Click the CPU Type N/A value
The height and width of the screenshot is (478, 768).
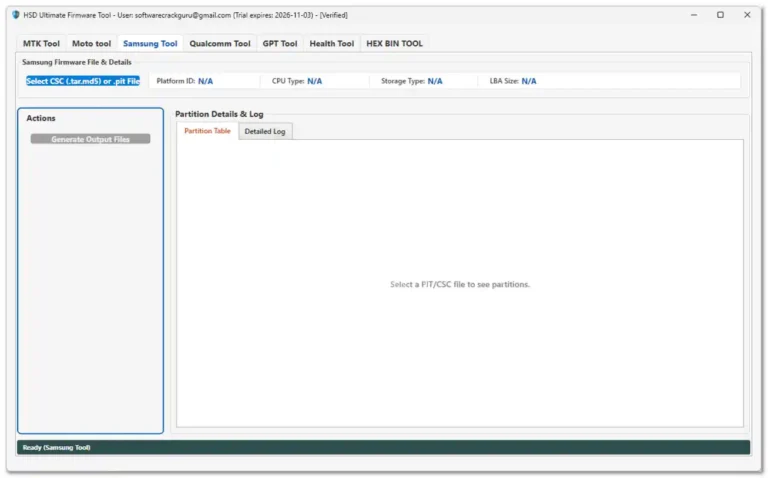coord(314,81)
